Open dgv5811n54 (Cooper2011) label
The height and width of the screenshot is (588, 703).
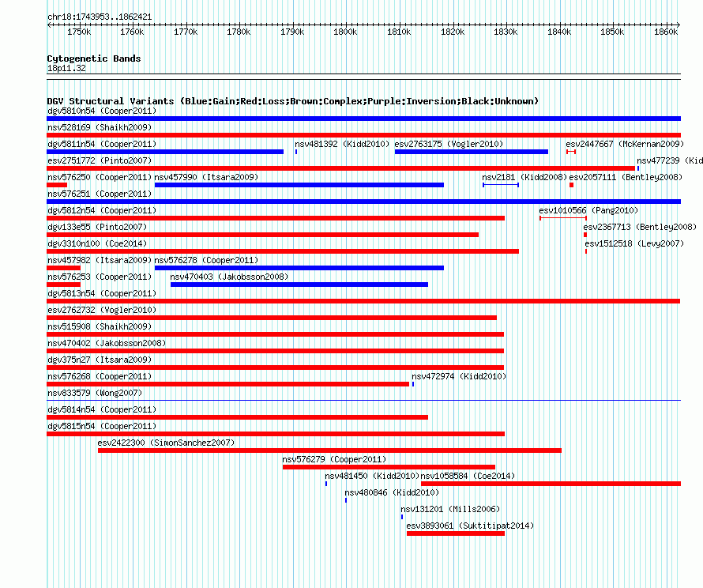tap(102, 144)
